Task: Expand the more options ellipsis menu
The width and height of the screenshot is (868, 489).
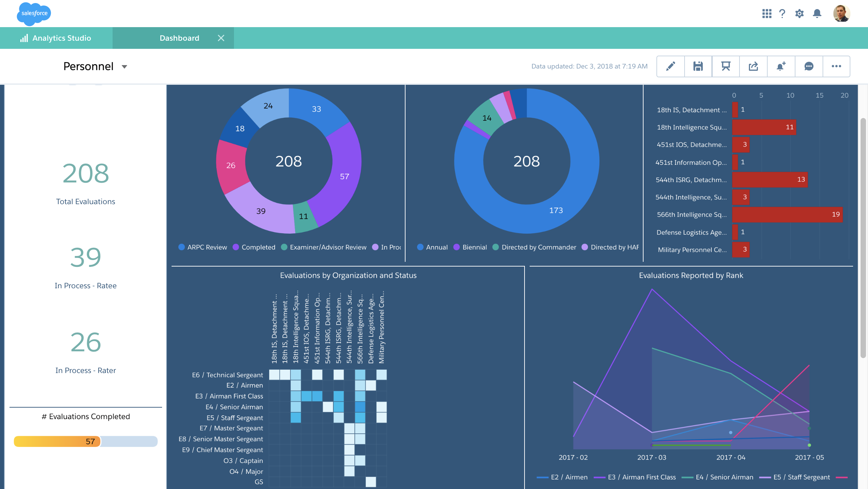Action: pos(836,66)
